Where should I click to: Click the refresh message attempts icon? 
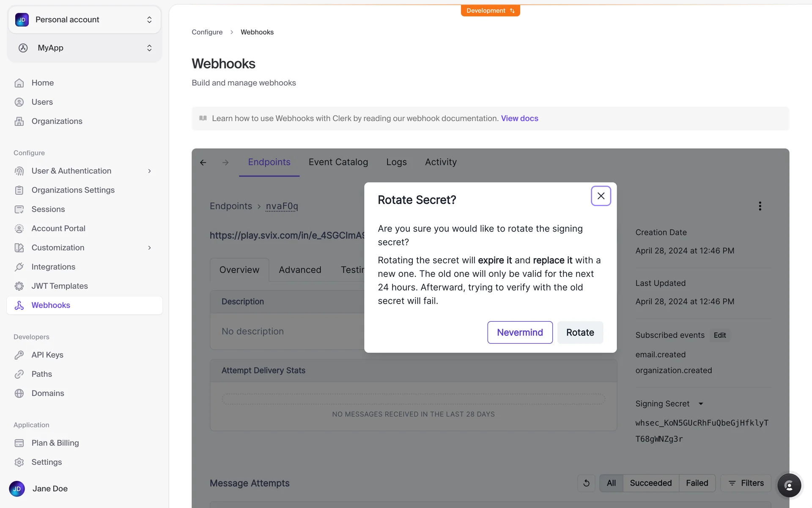click(x=586, y=483)
